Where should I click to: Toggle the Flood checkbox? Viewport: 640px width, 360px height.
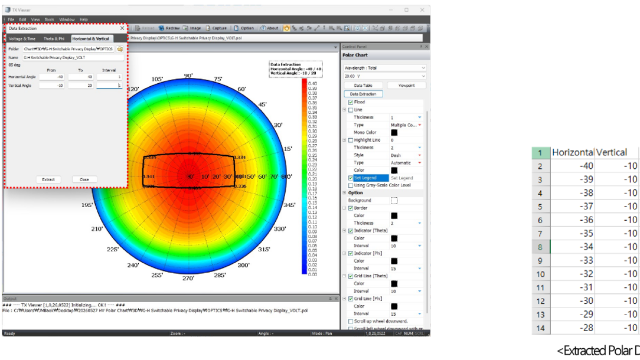pyautogui.click(x=351, y=102)
